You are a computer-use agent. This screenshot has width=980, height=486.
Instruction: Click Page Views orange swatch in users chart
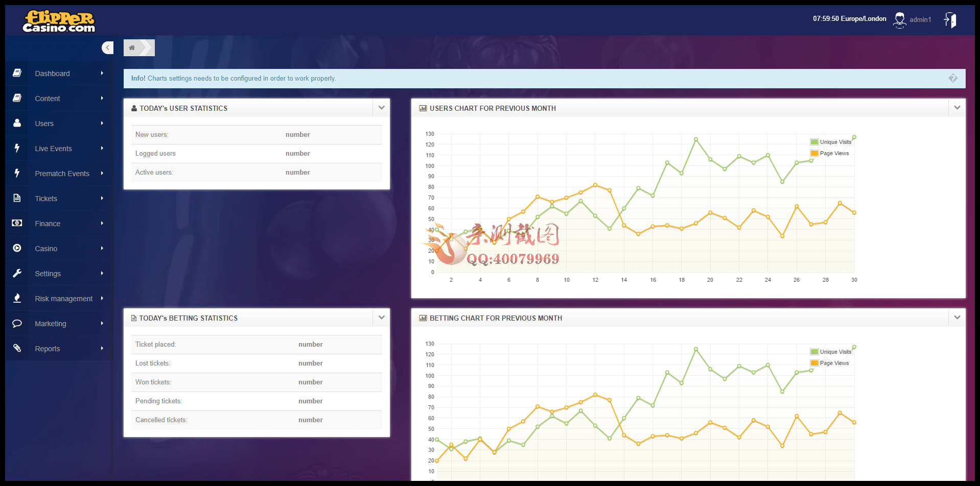[x=814, y=153]
